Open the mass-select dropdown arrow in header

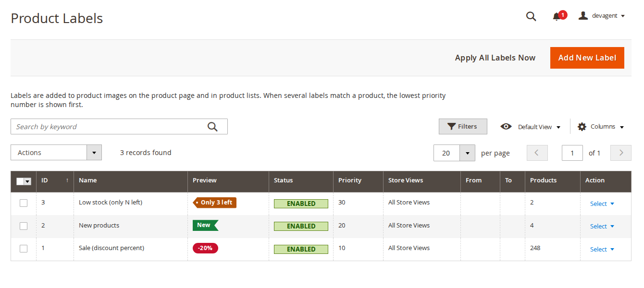(27, 181)
